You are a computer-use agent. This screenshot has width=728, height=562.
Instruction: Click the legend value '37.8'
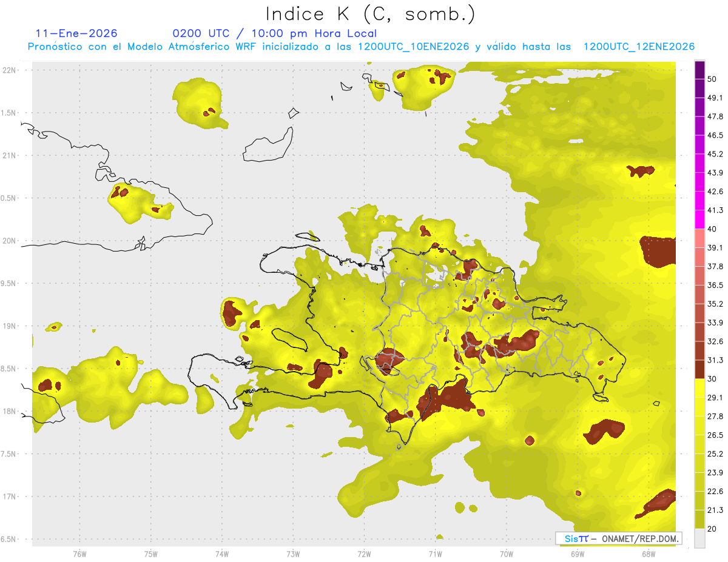pyautogui.click(x=715, y=267)
